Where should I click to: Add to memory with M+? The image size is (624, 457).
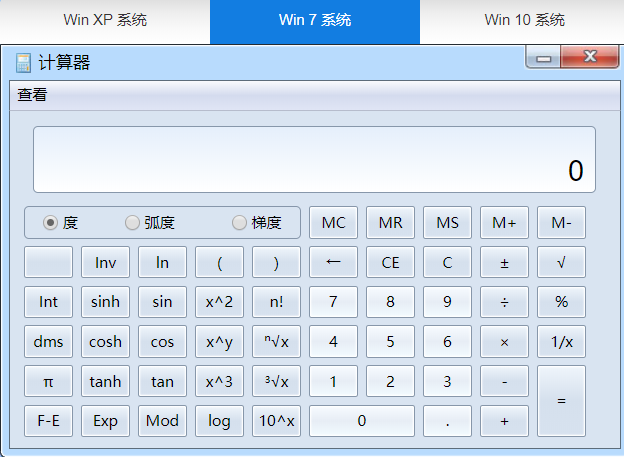[504, 223]
